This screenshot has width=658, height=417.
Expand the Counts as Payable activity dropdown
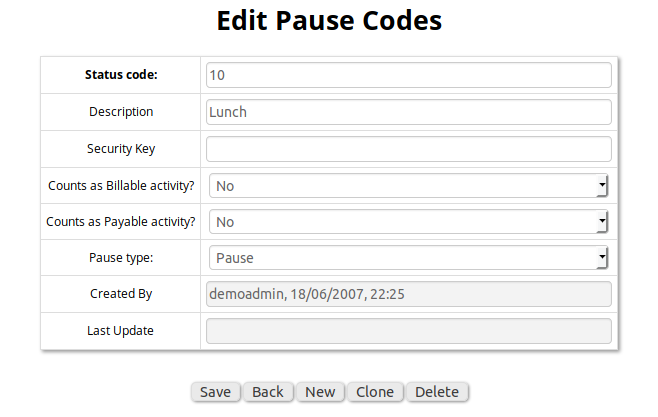pyautogui.click(x=408, y=222)
